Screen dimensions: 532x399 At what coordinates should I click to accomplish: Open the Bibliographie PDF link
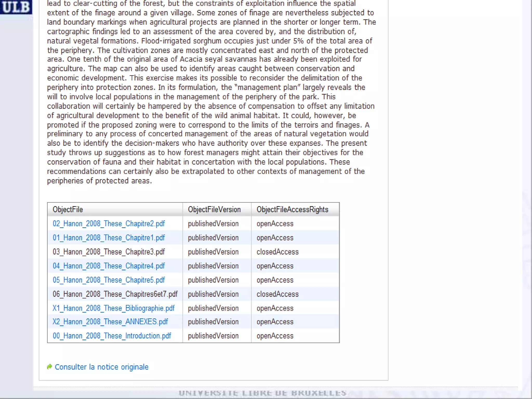pos(114,308)
